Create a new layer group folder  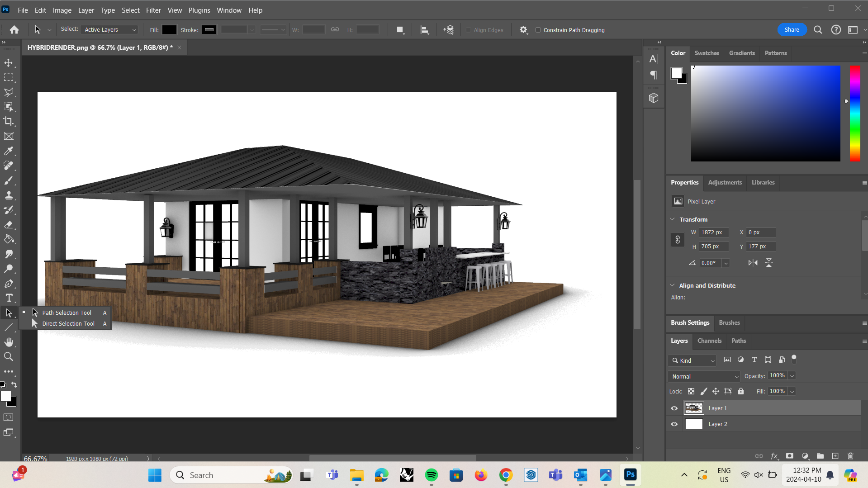(820, 456)
